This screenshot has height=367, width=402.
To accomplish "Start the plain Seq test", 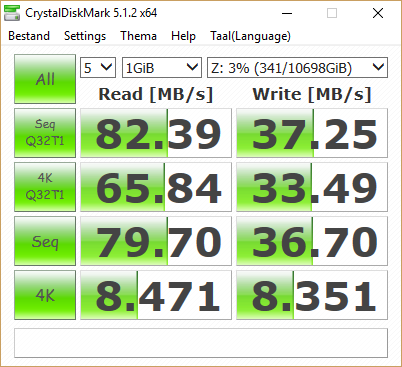I will tap(45, 241).
